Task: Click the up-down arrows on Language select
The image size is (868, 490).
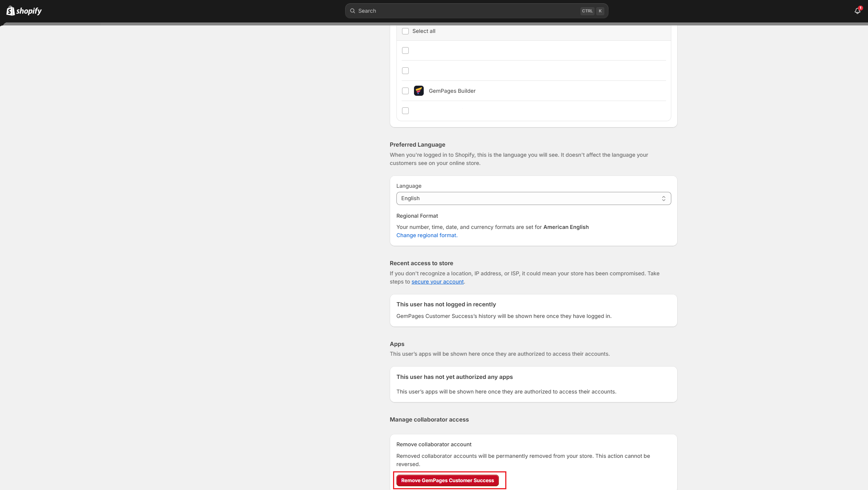Action: click(x=663, y=198)
